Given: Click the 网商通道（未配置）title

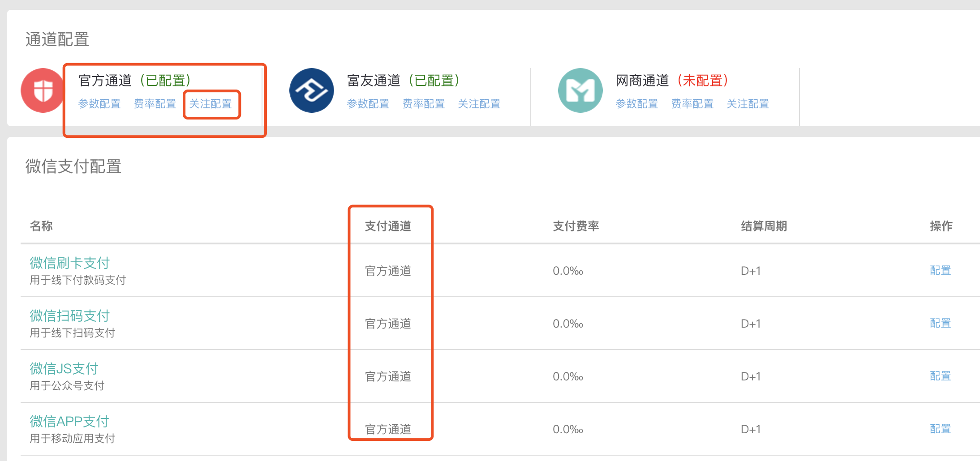Looking at the screenshot, I should pos(672,81).
